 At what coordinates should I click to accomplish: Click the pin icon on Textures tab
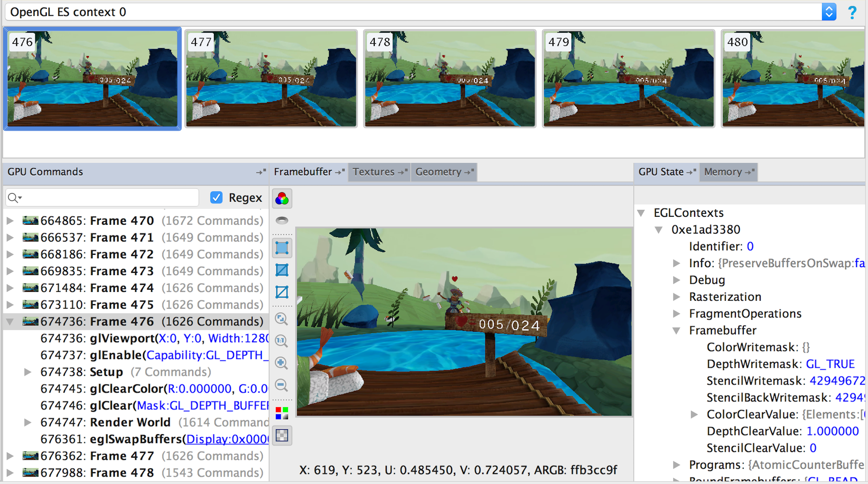click(x=403, y=172)
